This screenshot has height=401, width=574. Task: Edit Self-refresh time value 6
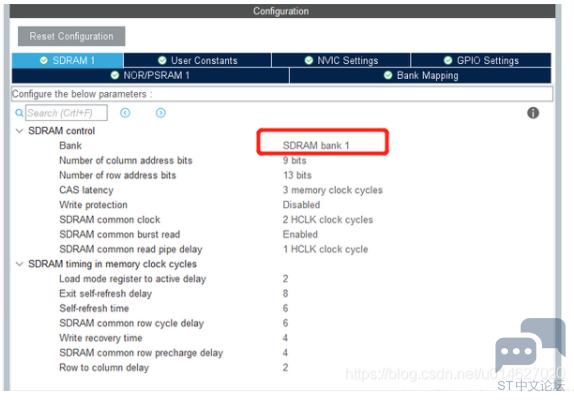point(286,308)
